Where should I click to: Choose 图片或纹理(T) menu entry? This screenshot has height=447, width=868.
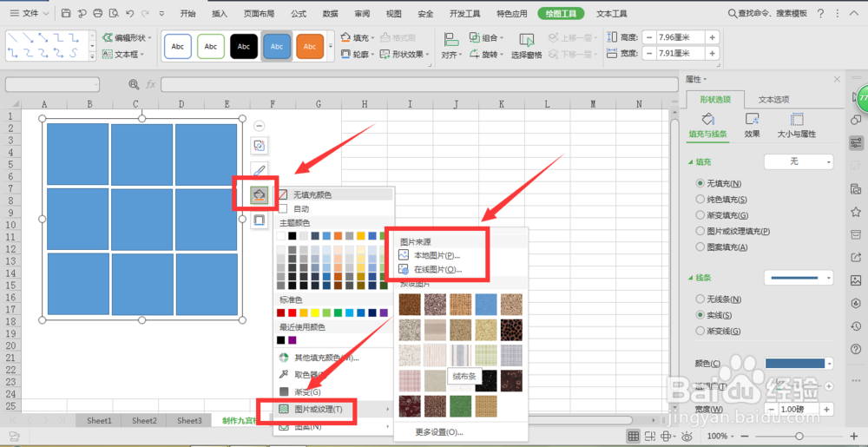(x=334, y=409)
